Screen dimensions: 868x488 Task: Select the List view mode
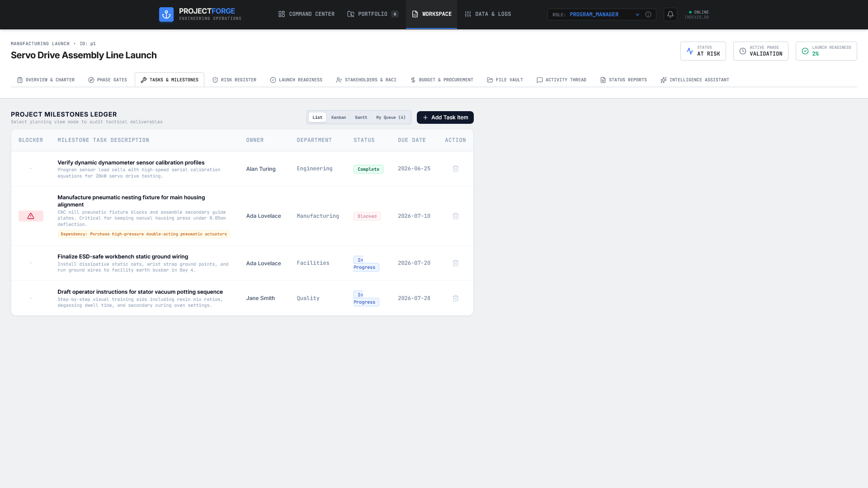[x=317, y=117]
